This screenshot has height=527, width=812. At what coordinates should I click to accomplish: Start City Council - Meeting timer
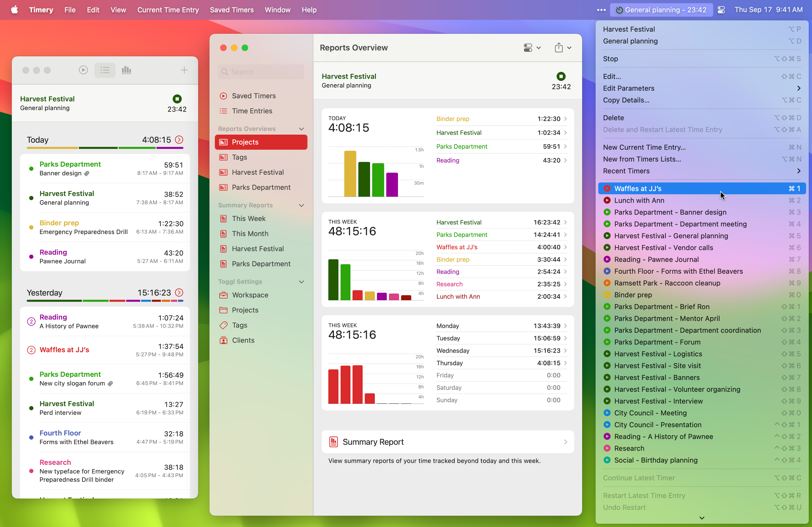click(x=702, y=413)
